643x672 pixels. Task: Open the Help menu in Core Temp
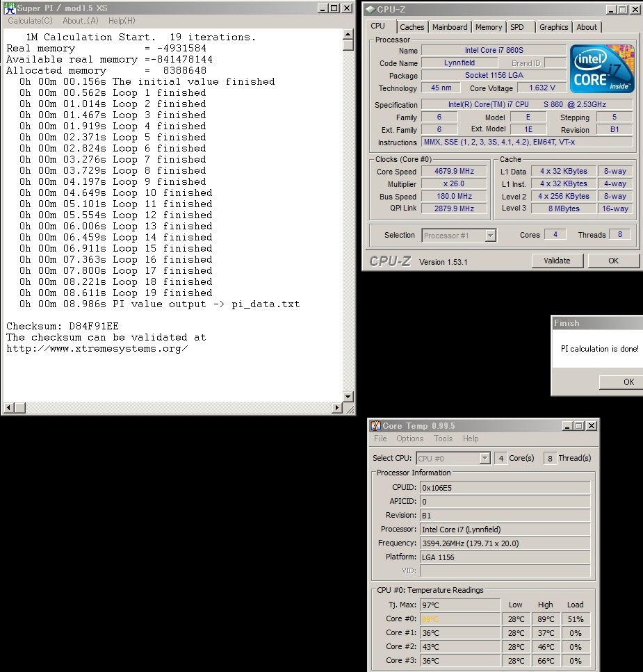pyautogui.click(x=470, y=439)
